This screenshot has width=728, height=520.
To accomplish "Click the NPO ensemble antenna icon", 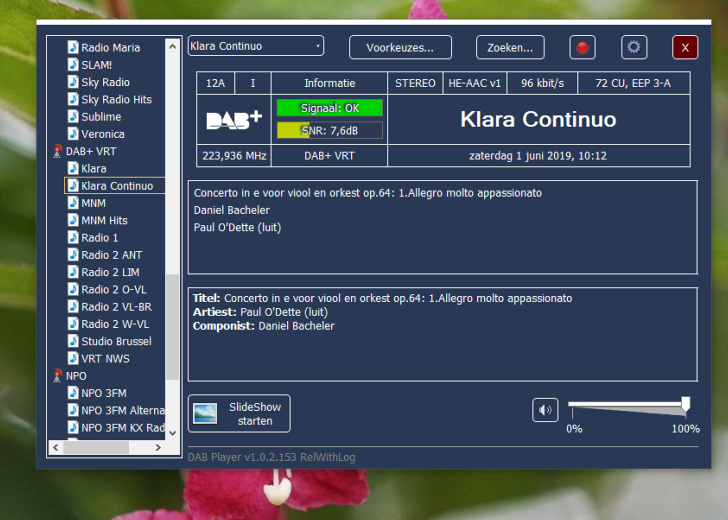I will (x=58, y=376).
